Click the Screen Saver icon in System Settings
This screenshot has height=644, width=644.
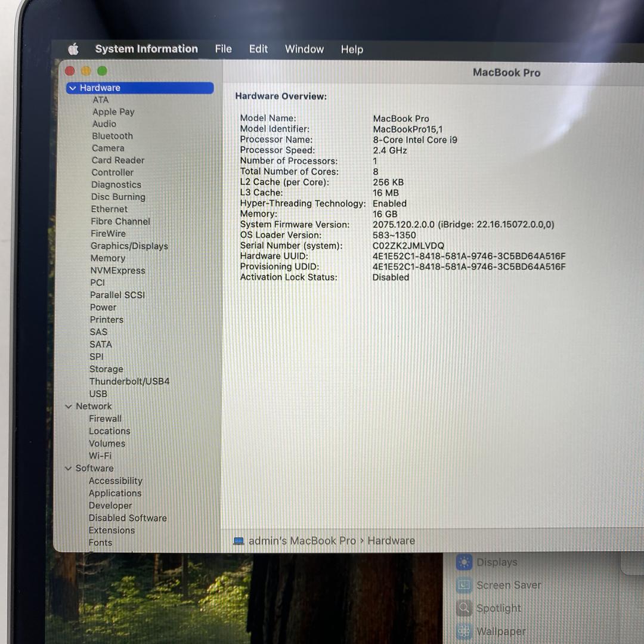(x=464, y=585)
